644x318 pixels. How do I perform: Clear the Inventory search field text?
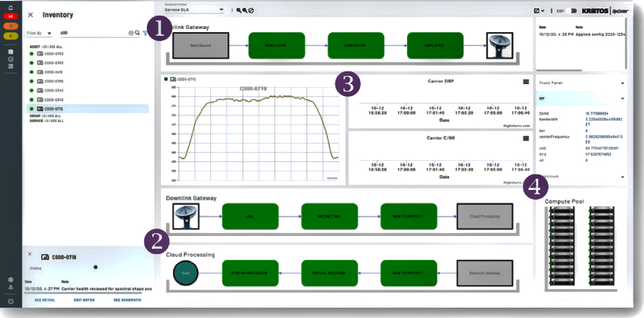click(x=131, y=34)
